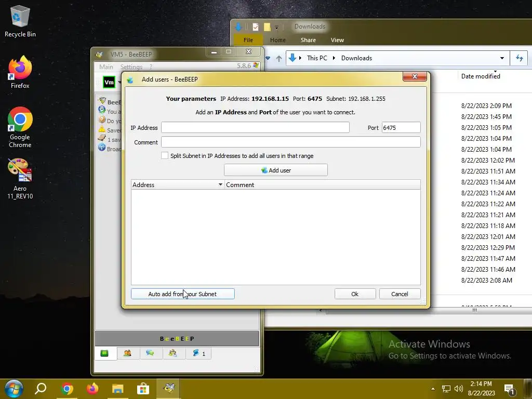Screen dimensions: 532x399
Task: Focus the IP Address input field
Action: (x=255, y=128)
